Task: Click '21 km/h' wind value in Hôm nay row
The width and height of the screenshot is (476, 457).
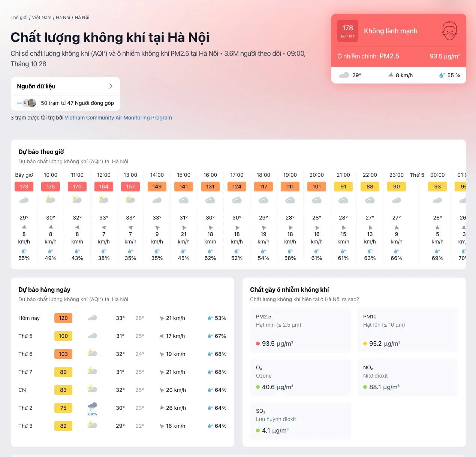Action: (x=175, y=318)
